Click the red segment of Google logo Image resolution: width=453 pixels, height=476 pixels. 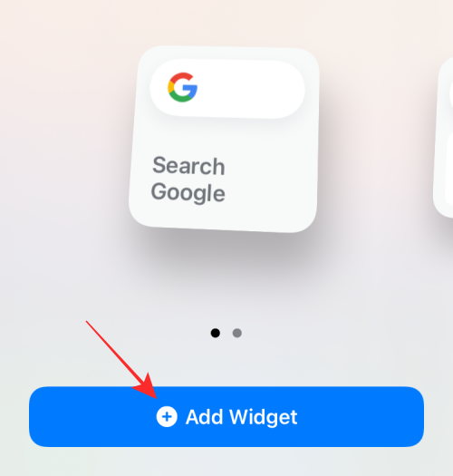tap(179, 78)
